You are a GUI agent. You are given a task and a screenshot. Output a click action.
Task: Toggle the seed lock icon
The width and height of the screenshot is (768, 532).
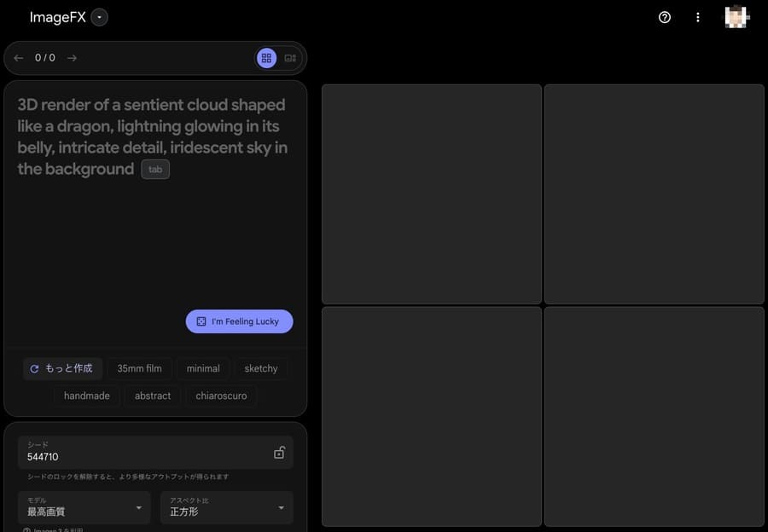click(x=279, y=453)
